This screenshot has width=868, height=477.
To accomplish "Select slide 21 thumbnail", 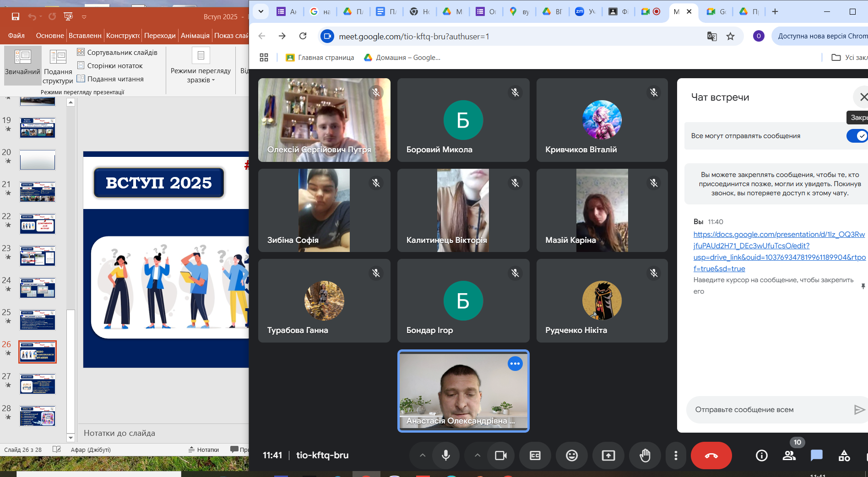I will [38, 192].
